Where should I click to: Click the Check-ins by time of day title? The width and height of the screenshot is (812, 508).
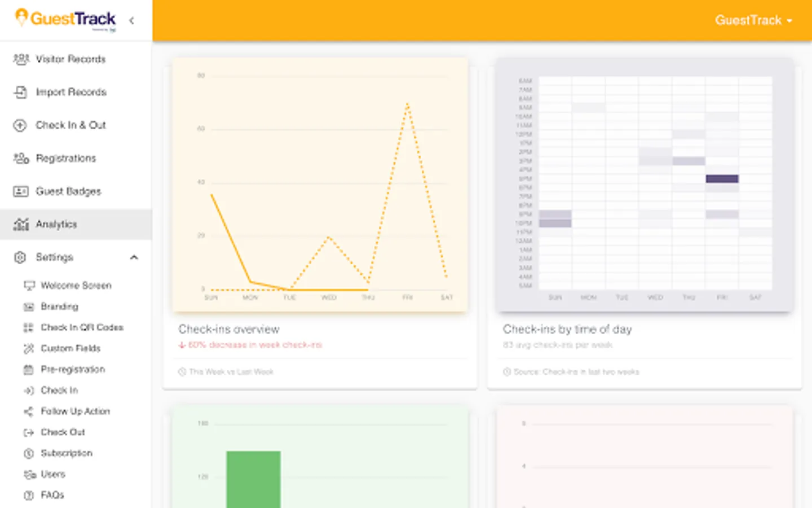567,329
